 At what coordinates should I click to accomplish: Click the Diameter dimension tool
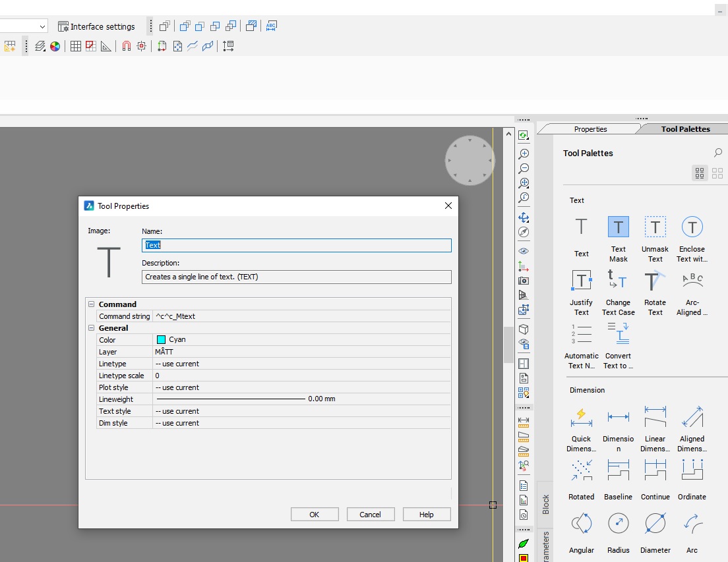pyautogui.click(x=655, y=524)
